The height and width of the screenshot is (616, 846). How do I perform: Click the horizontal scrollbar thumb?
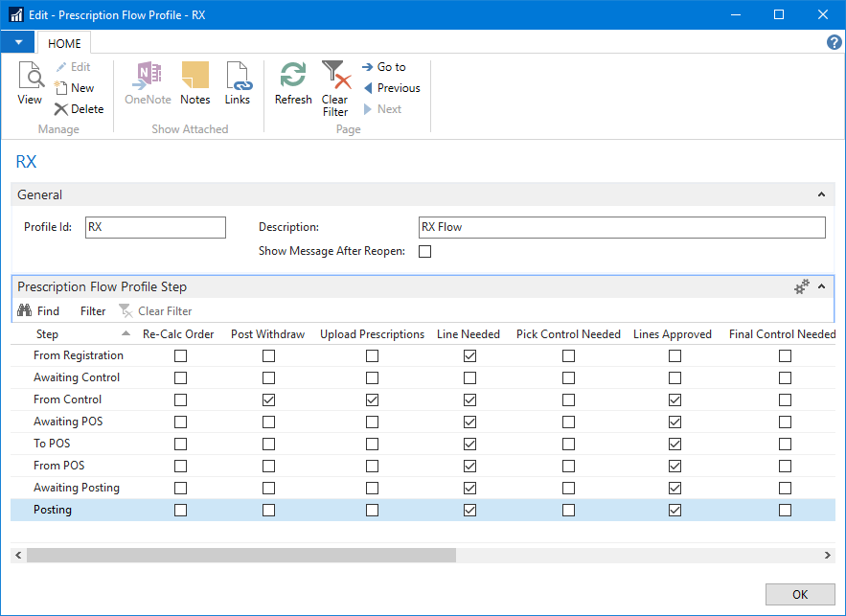coord(241,556)
